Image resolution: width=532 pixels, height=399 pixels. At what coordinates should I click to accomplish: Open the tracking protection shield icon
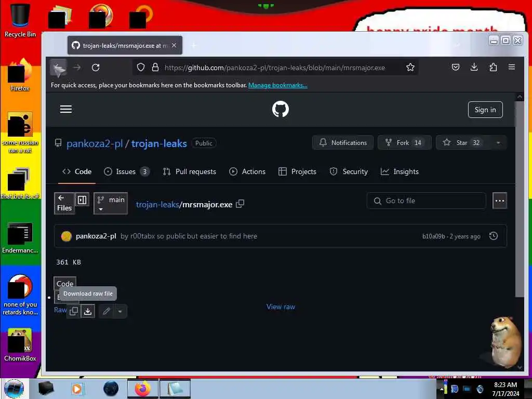pos(141,67)
